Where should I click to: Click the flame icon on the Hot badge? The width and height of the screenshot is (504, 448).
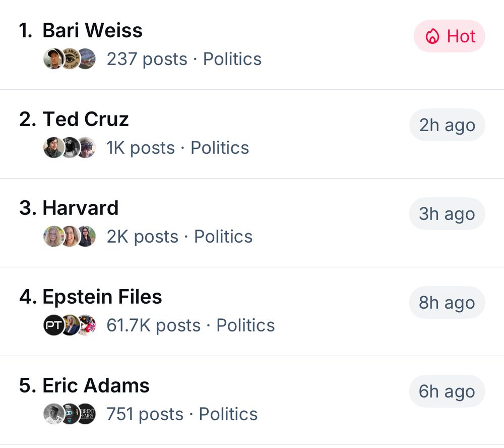click(433, 36)
